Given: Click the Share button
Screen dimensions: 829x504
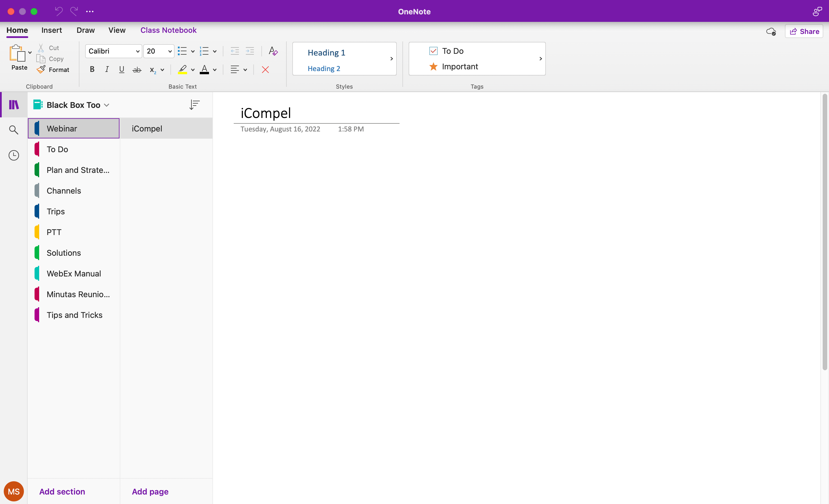Looking at the screenshot, I should [804, 32].
